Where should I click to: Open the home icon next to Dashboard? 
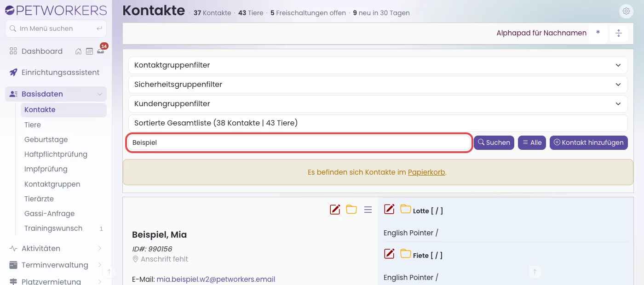(x=79, y=51)
